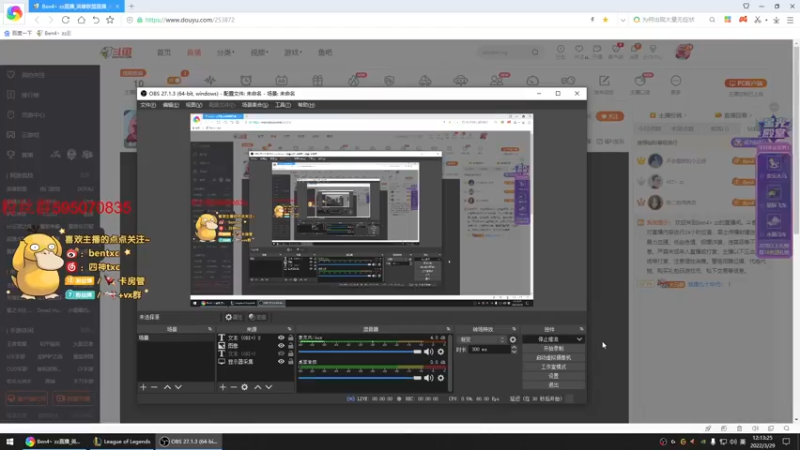
Task: Click the douyu.com address bar
Action: coord(357,20)
